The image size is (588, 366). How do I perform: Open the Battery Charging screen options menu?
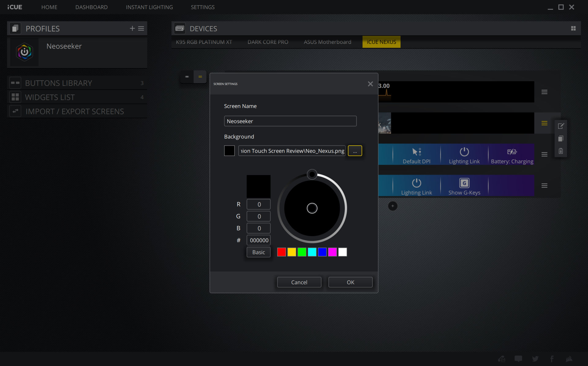click(545, 154)
